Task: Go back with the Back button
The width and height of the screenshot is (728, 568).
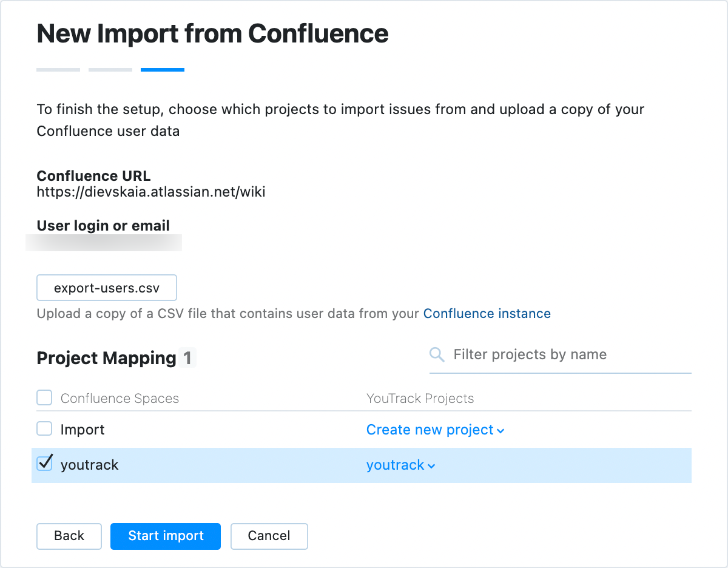Action: point(69,536)
